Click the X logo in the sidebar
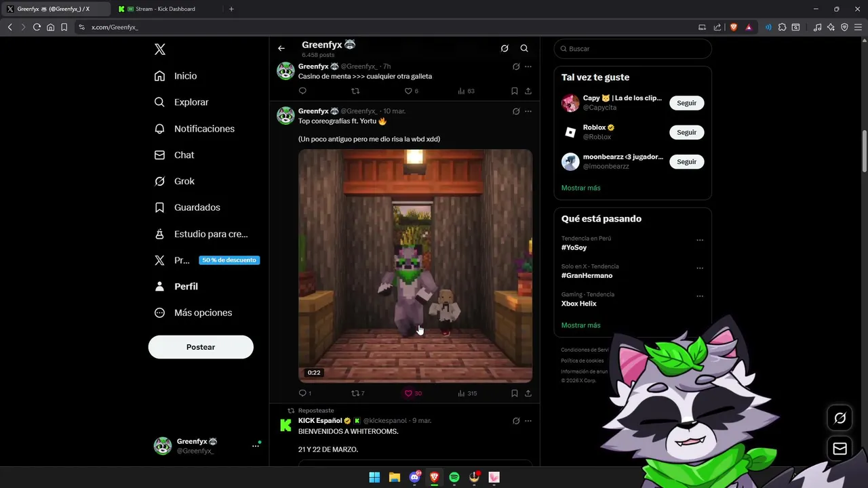This screenshot has height=488, width=868. tap(160, 49)
